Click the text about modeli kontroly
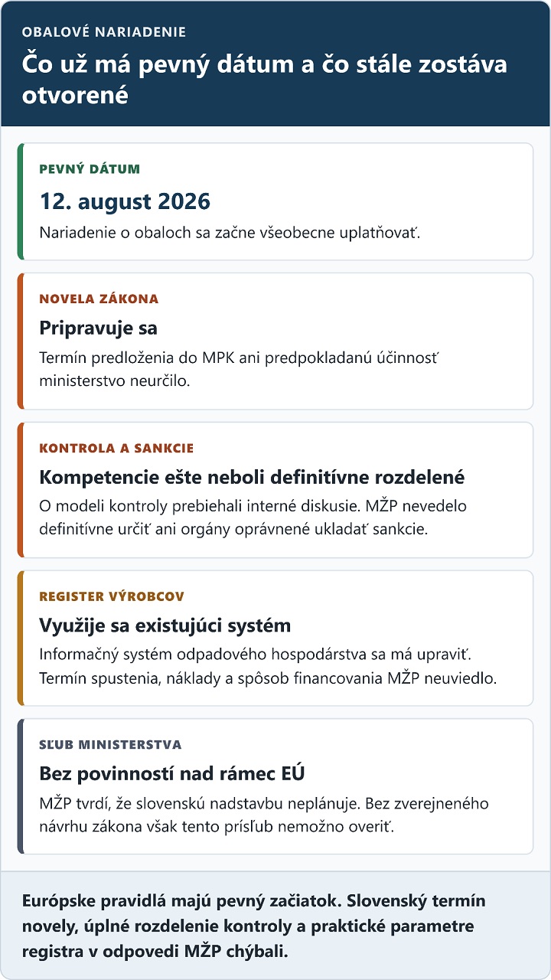Viewport: 551px width, 980px height. pyautogui.click(x=253, y=517)
